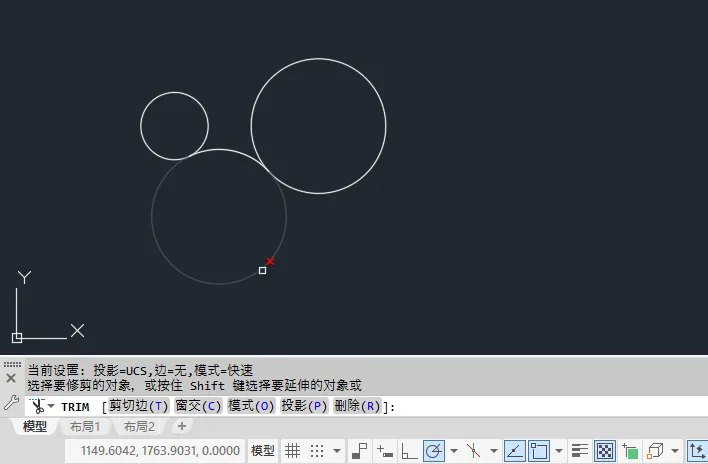Toggle dynamic UCS icon
Image resolution: width=708 pixels, height=464 pixels.
click(697, 450)
